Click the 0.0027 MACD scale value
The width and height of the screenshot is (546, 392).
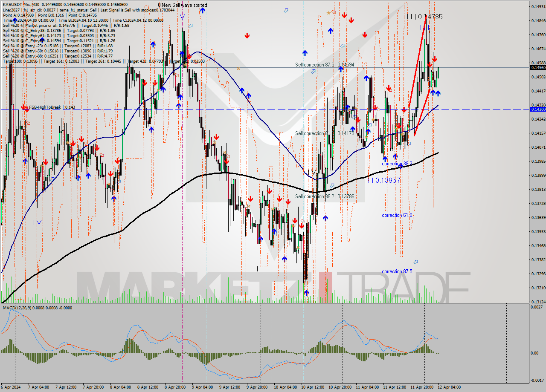(x=537, y=307)
